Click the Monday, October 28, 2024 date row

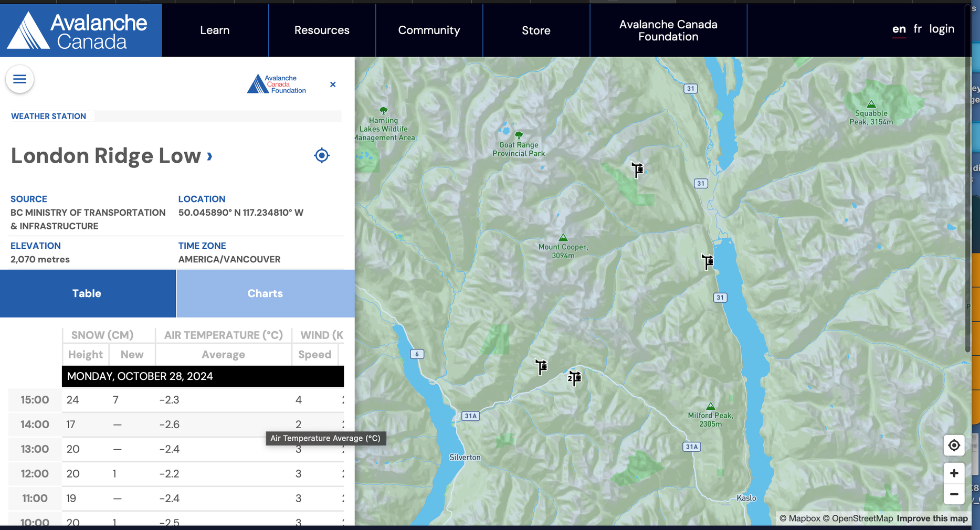tap(203, 376)
